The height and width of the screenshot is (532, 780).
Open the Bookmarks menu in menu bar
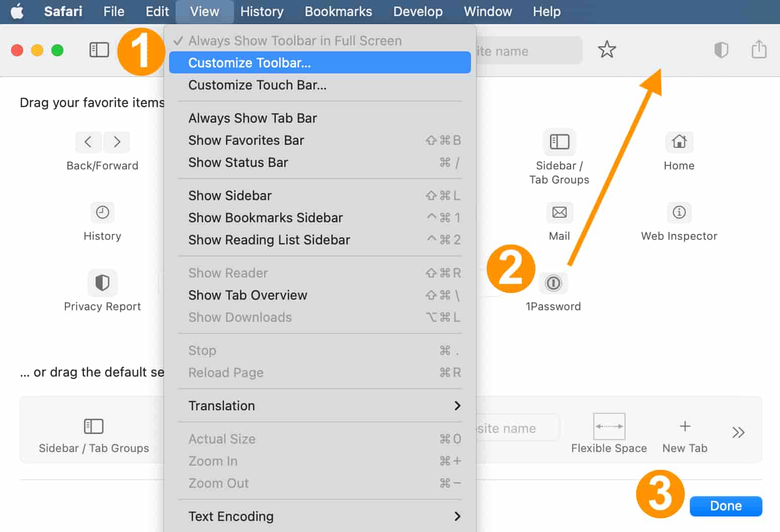tap(338, 12)
